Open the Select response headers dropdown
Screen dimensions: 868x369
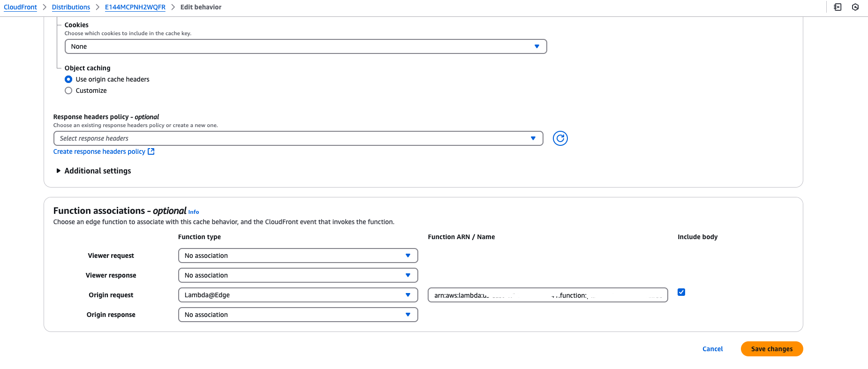pos(298,138)
